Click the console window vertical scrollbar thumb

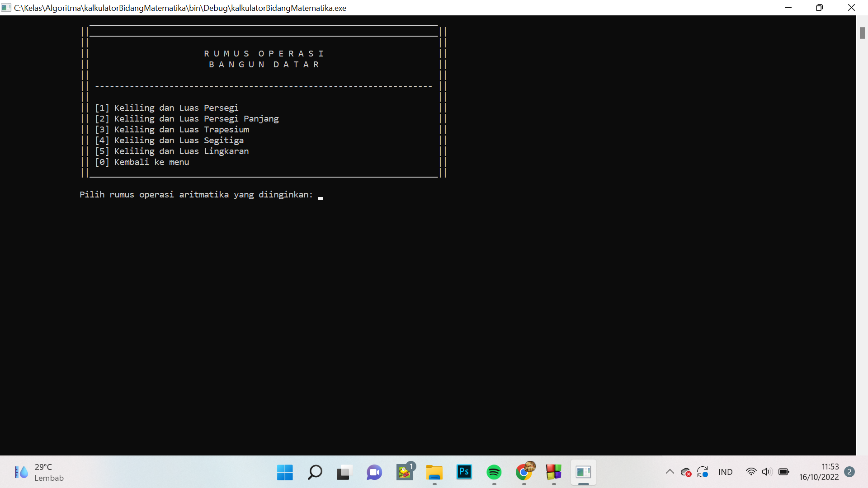862,33
